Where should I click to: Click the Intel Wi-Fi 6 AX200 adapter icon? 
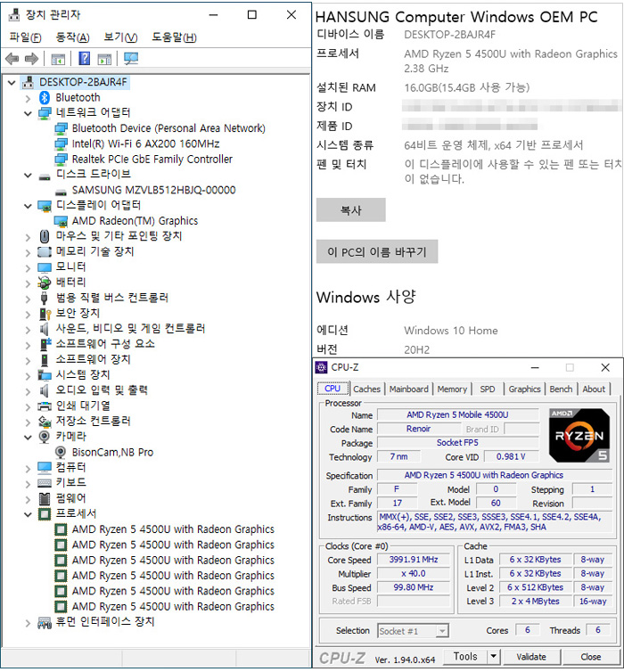coord(62,144)
